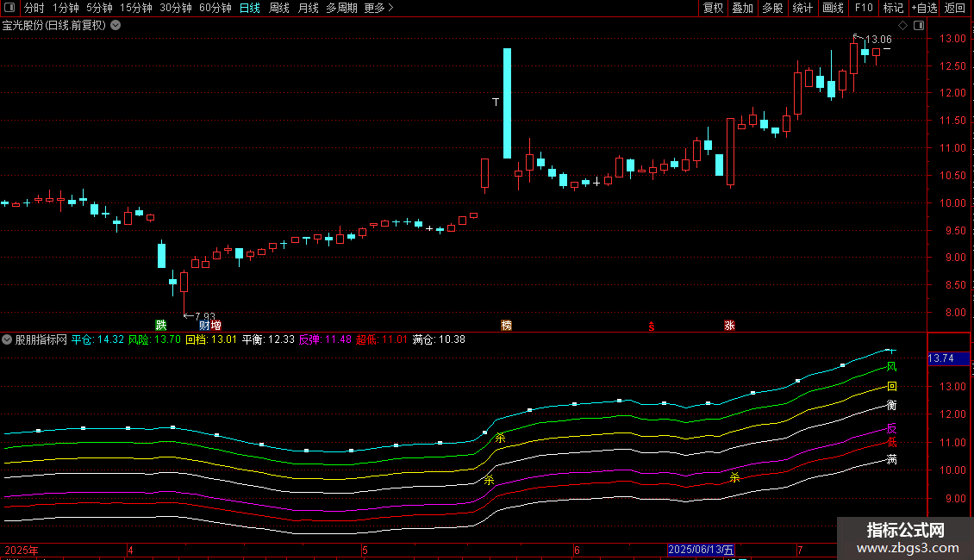Screen dimensions: 974x560
Task: Click the white 满 line label
Action: [891, 459]
